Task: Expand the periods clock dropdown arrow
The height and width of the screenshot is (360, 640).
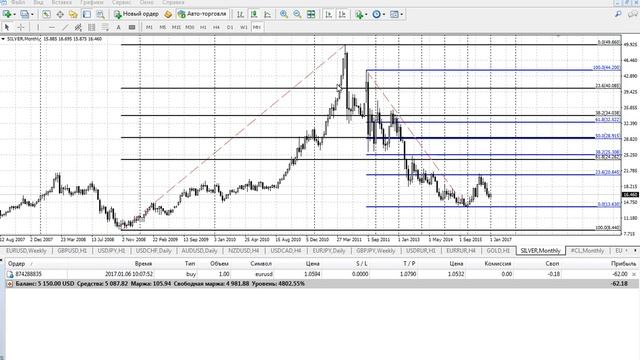Action: (384, 14)
